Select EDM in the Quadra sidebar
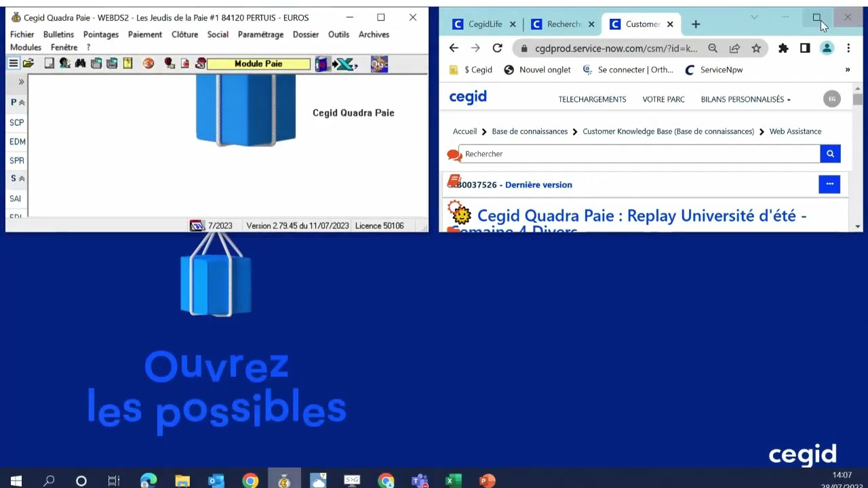This screenshot has height=488, width=868. click(18, 142)
